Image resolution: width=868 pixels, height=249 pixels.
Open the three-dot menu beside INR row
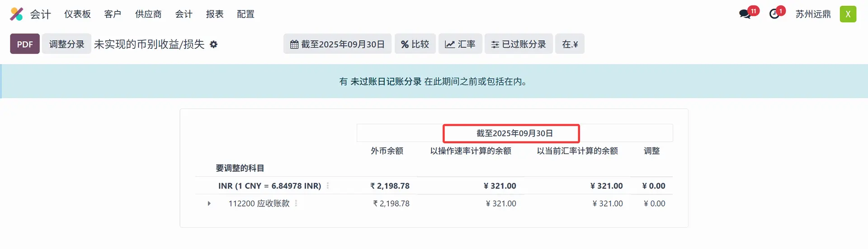(x=328, y=186)
